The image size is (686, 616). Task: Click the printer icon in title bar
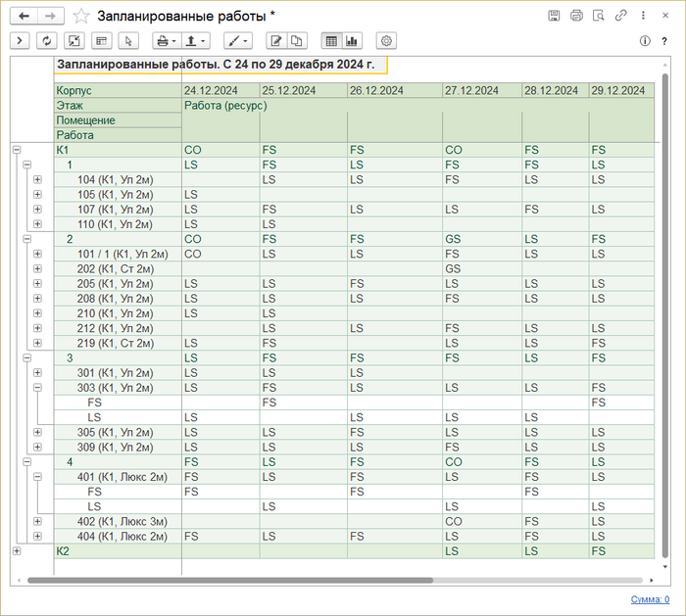[576, 16]
